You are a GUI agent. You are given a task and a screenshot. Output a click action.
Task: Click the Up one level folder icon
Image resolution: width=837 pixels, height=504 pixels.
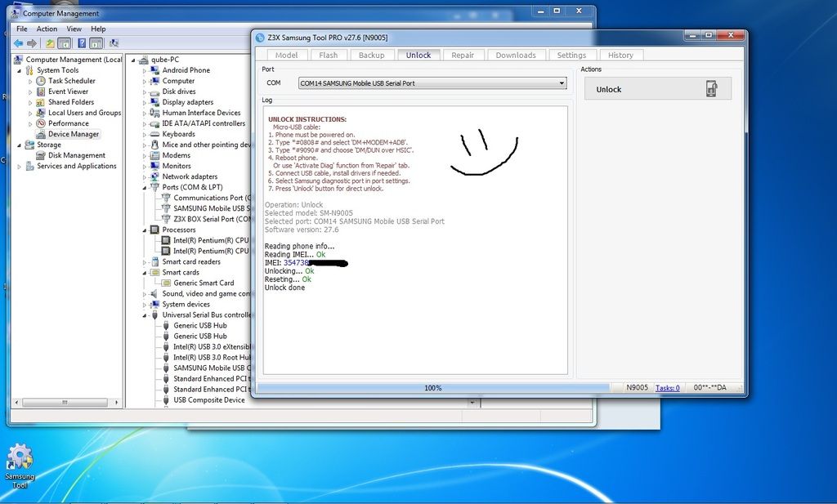tap(51, 43)
